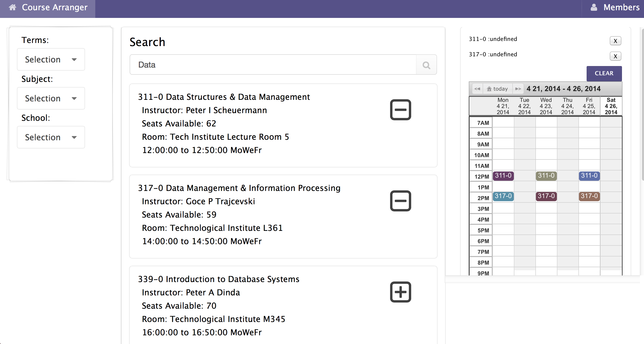The height and width of the screenshot is (344, 644).
Task: Click the Friday 317-0 calendar event
Action: click(x=589, y=196)
